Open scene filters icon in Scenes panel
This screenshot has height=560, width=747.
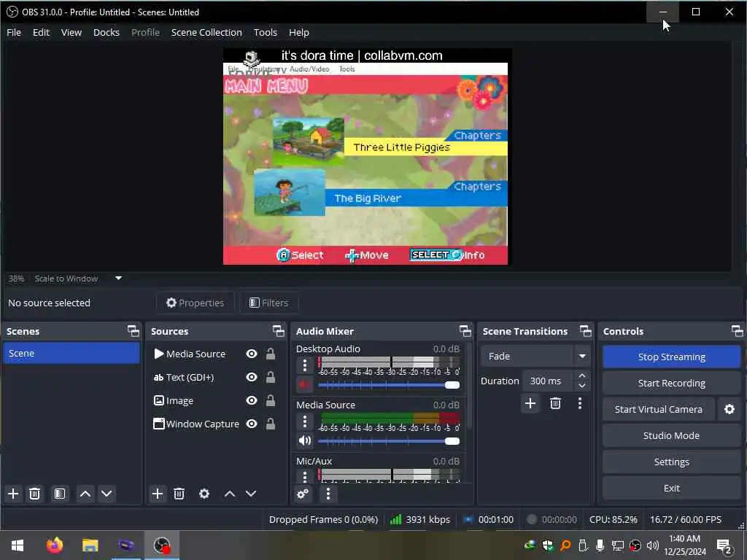coord(60,494)
